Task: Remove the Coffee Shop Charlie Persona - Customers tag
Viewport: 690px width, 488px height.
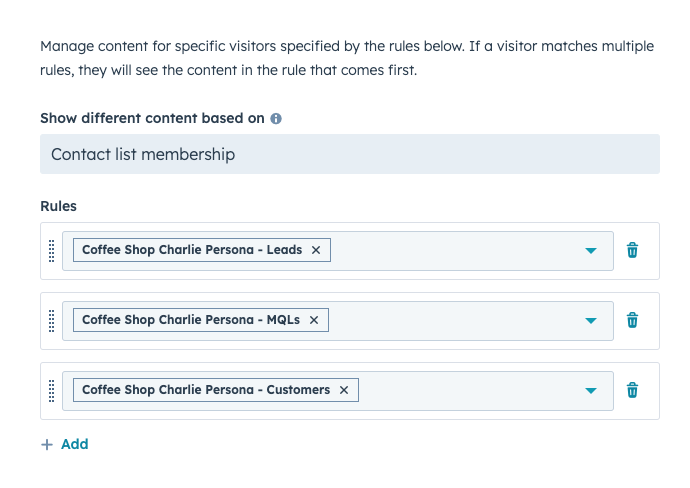Action: [x=344, y=390]
